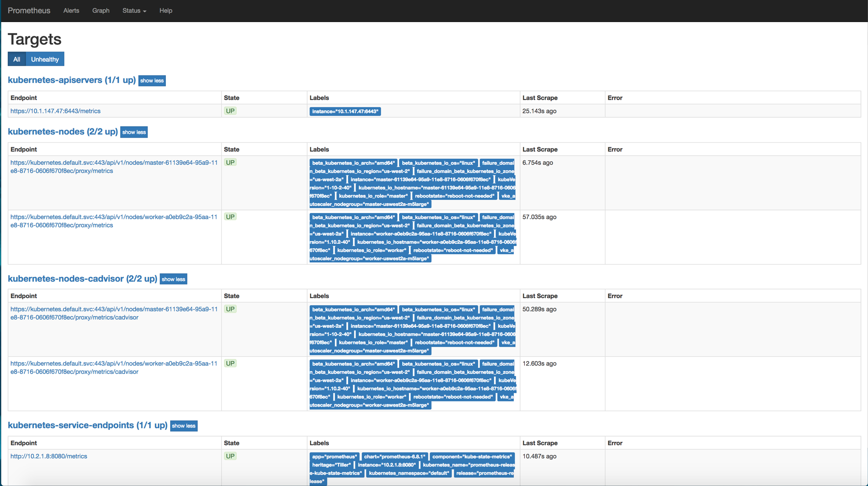Click UP state icon for kubernetes-apiservers
Image resolution: width=868 pixels, height=486 pixels.
[230, 111]
